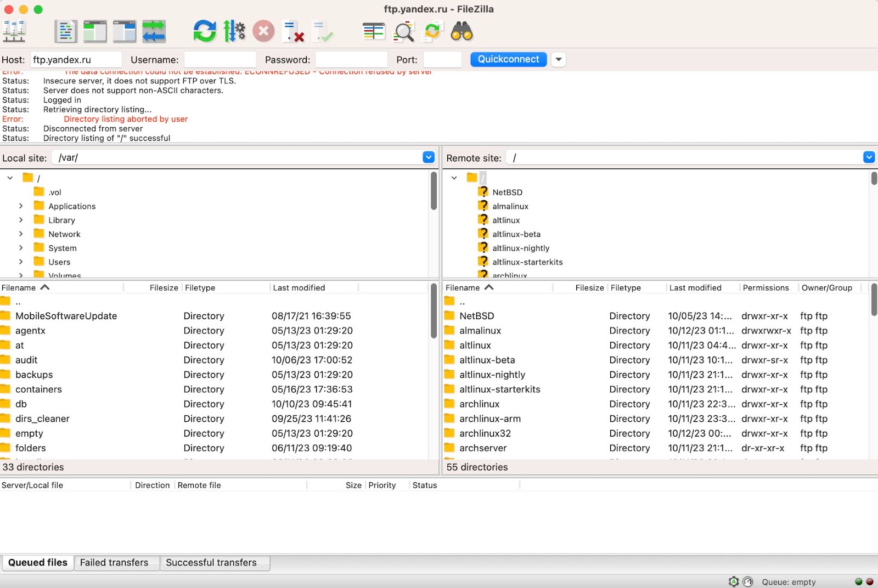Click the Quickconnect button

[508, 59]
